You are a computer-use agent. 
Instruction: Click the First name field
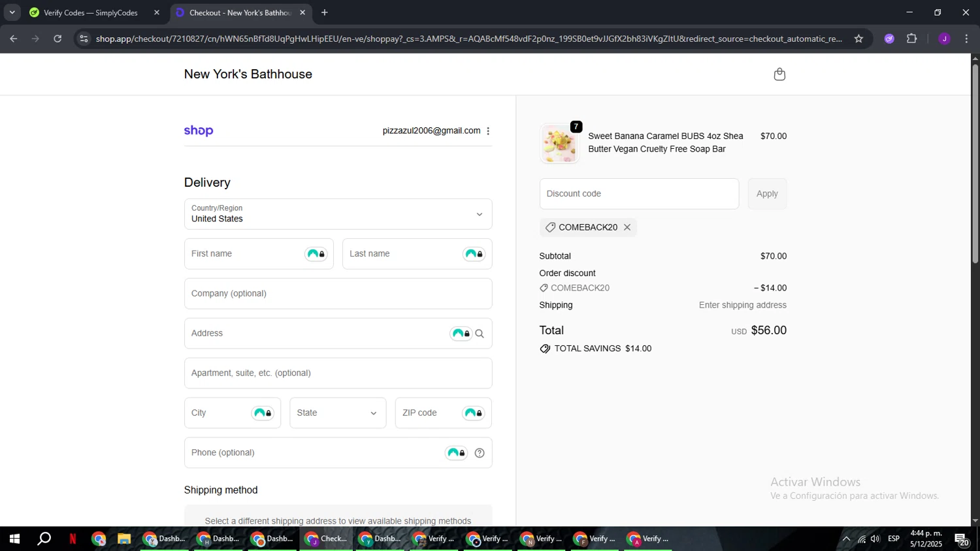click(259, 254)
